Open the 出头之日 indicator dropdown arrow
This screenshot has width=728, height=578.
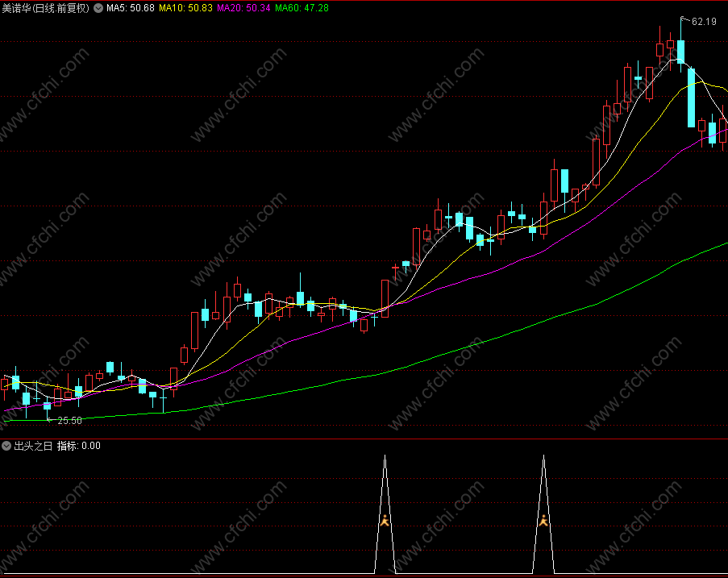[x=6, y=446]
